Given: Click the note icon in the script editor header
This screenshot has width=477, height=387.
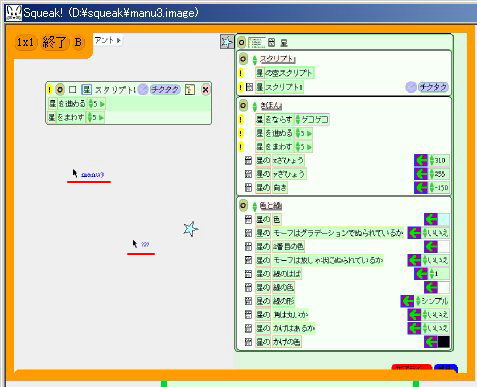Looking at the screenshot, I should pyautogui.click(x=190, y=89).
